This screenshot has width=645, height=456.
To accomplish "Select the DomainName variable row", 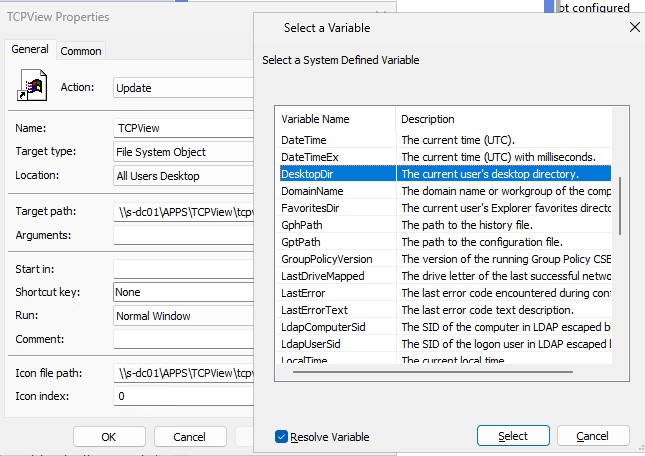I will pos(443,191).
